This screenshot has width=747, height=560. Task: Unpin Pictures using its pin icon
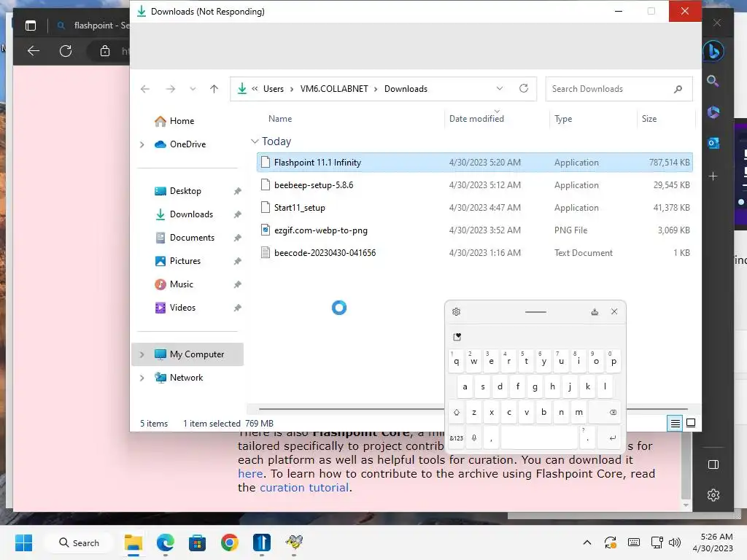coord(237,262)
